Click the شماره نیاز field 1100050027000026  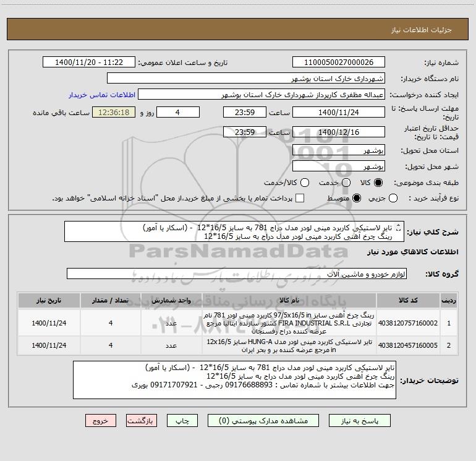coord(339,62)
